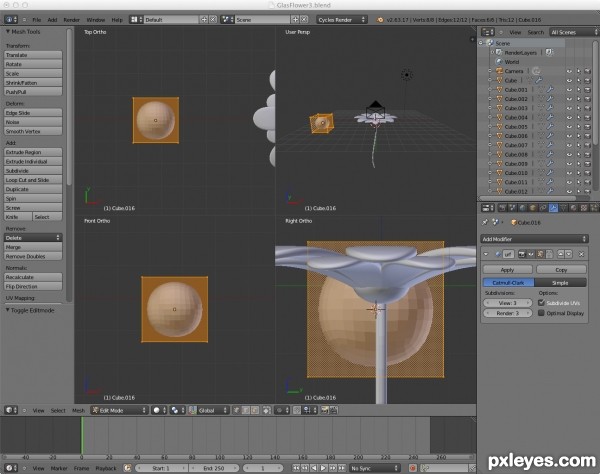Image resolution: width=600 pixels, height=474 pixels.
Task: Toggle renderability camera icon for Cube.008
Action: pyautogui.click(x=587, y=155)
